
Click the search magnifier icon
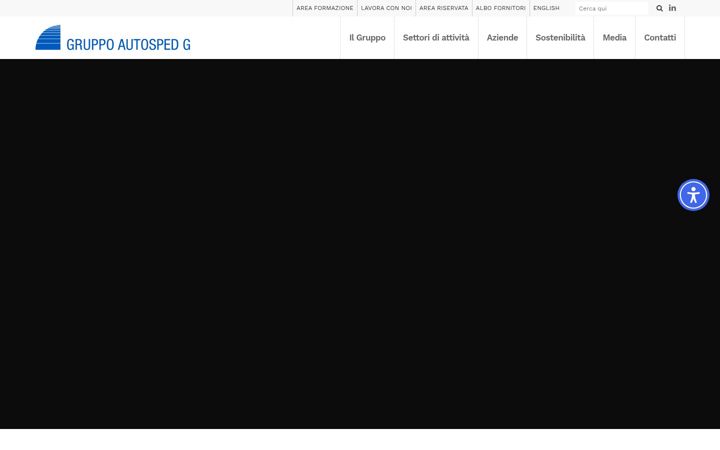pyautogui.click(x=659, y=8)
